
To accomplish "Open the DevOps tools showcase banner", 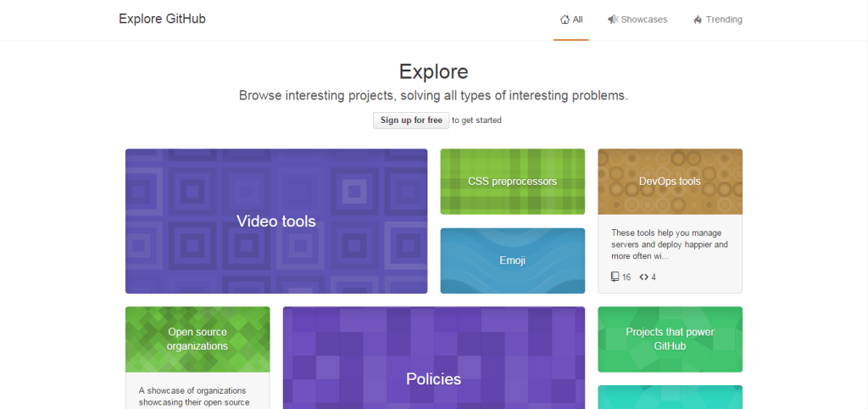I will click(670, 182).
